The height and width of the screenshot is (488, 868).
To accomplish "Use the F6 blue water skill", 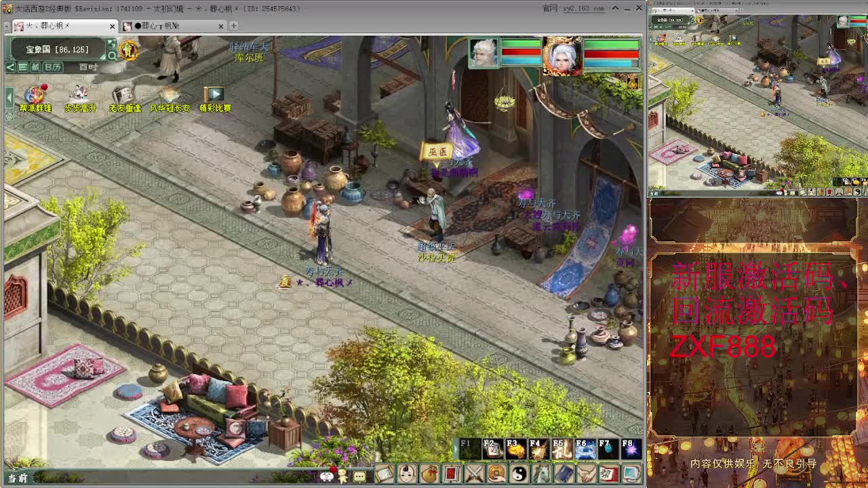I will (x=585, y=449).
